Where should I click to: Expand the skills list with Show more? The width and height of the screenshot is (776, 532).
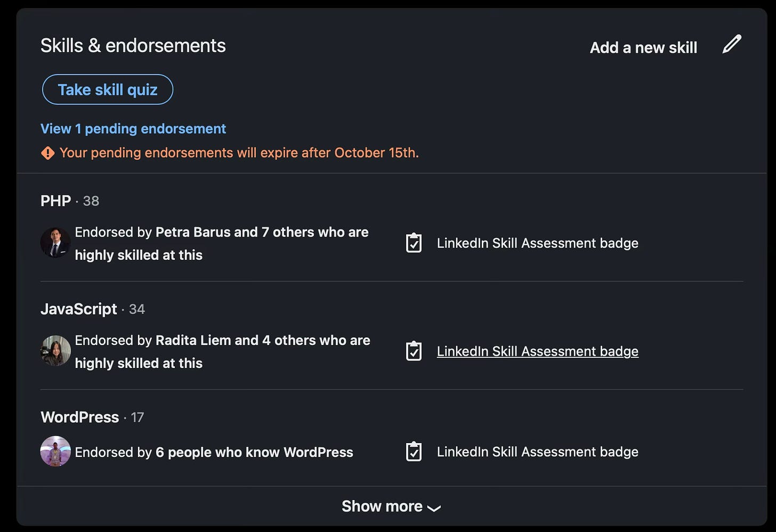392,506
